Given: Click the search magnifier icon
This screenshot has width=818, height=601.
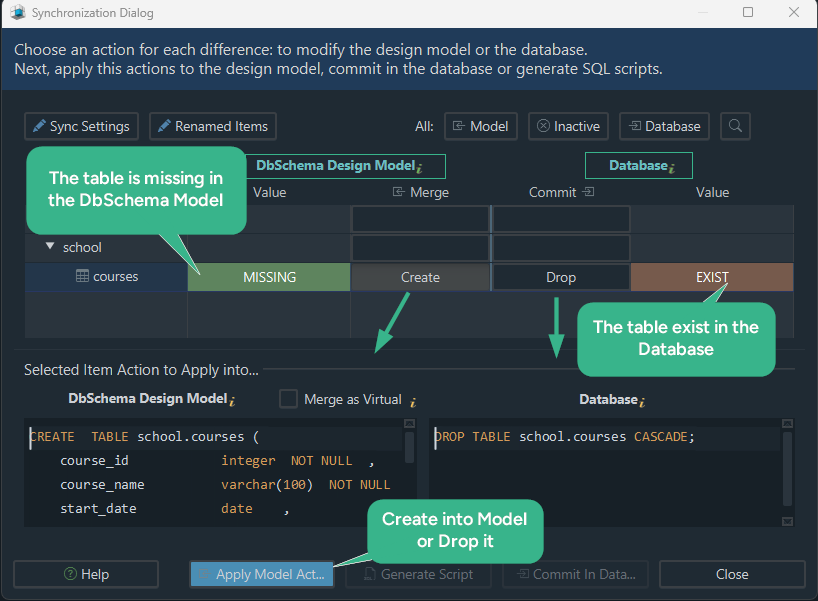Looking at the screenshot, I should click(x=735, y=126).
